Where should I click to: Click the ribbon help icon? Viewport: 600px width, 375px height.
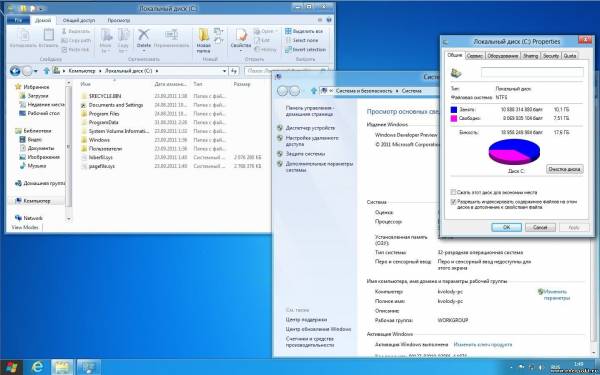point(329,20)
